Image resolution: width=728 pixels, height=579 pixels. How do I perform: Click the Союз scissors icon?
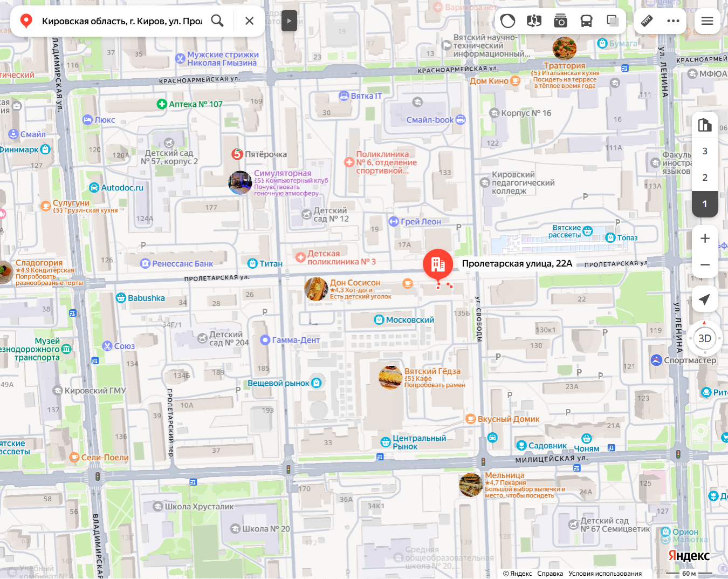tap(107, 346)
